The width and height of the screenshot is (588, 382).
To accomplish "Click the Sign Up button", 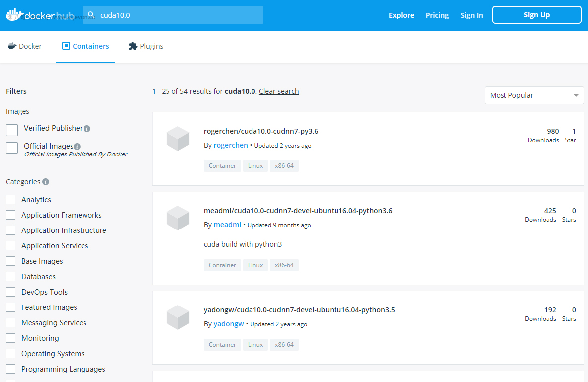I will click(537, 15).
